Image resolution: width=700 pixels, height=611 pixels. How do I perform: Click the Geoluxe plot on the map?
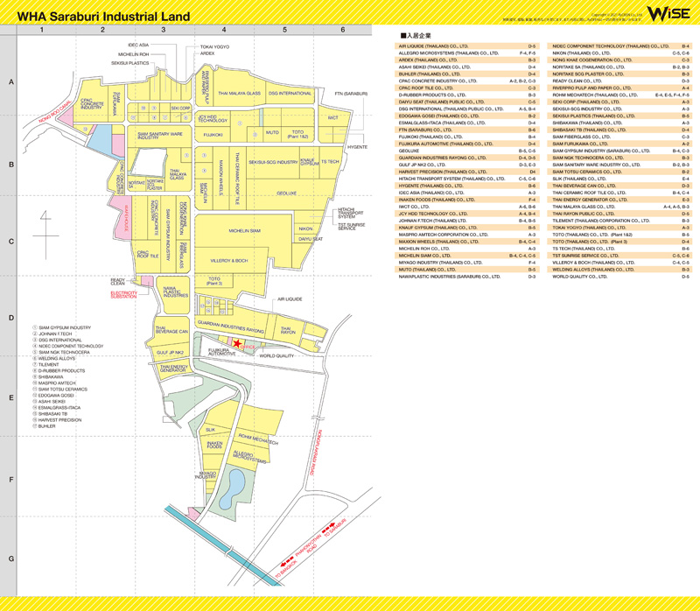pos(287,193)
